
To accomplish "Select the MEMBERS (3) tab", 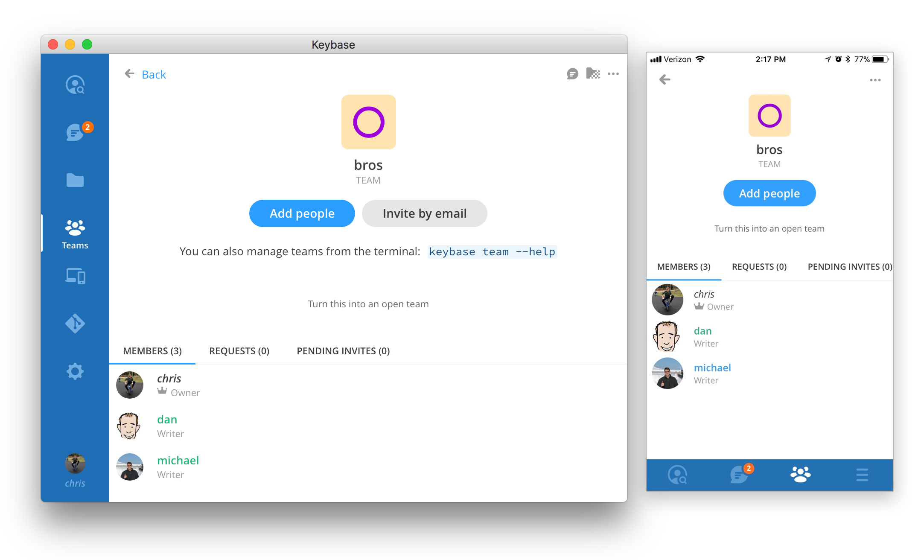I will [152, 350].
